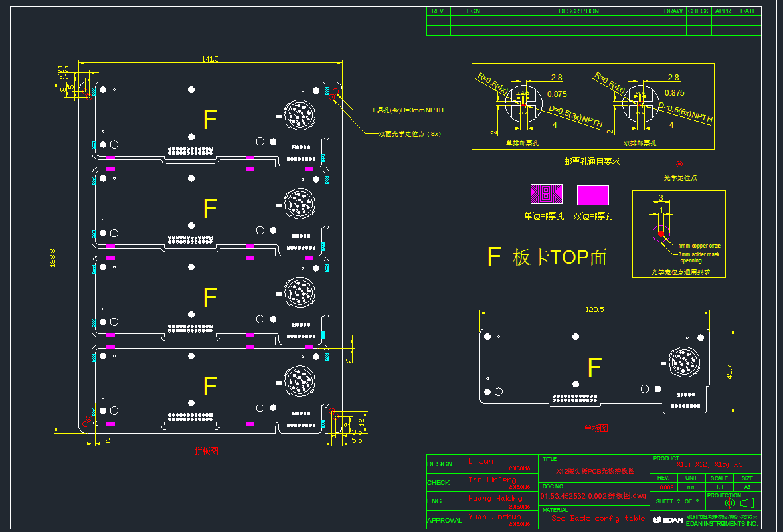Click the checker name 'Tan Linfeng'

pyautogui.click(x=492, y=480)
